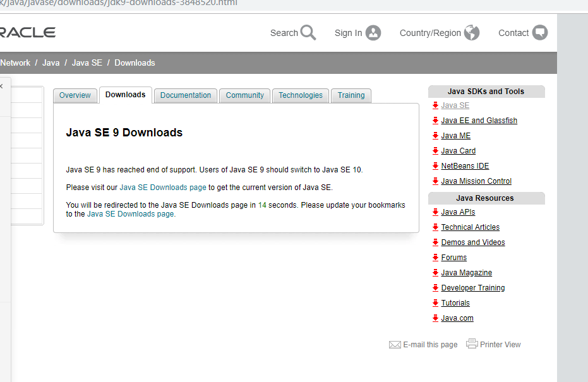
Task: Click red arrow icon beside Java Card
Action: 435,151
